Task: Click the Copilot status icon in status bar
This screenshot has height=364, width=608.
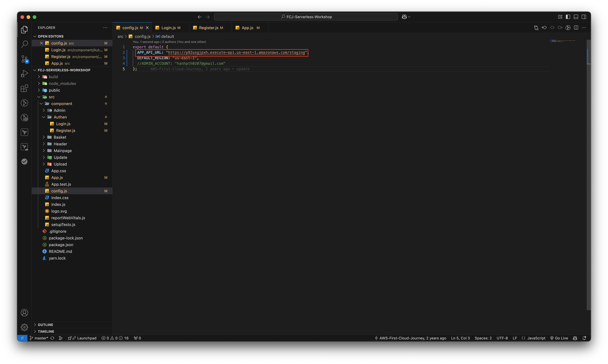Action: coord(575,338)
